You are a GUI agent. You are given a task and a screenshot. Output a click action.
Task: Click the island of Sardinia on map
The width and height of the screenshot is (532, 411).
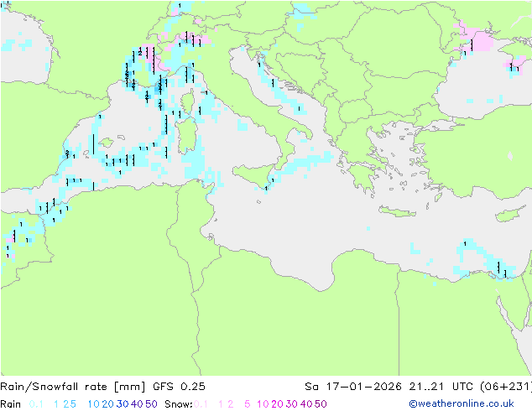coord(186,136)
